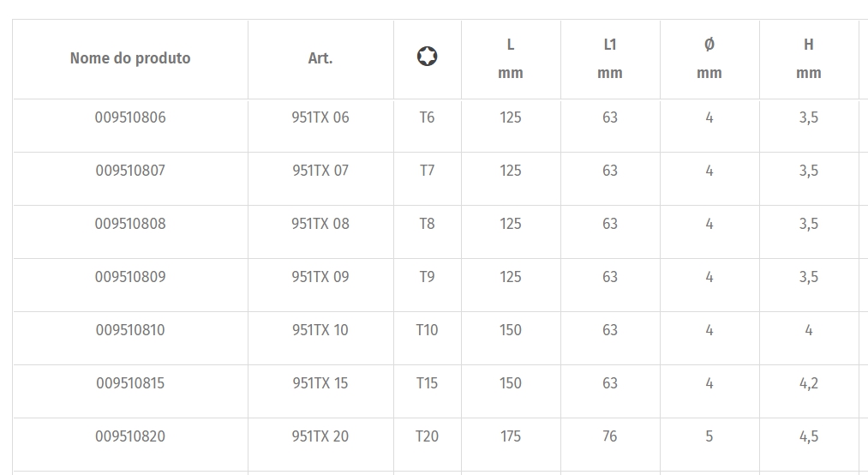Viewport: 868px width, 475px height.
Task: Click the Nome do produto header
Action: point(130,58)
